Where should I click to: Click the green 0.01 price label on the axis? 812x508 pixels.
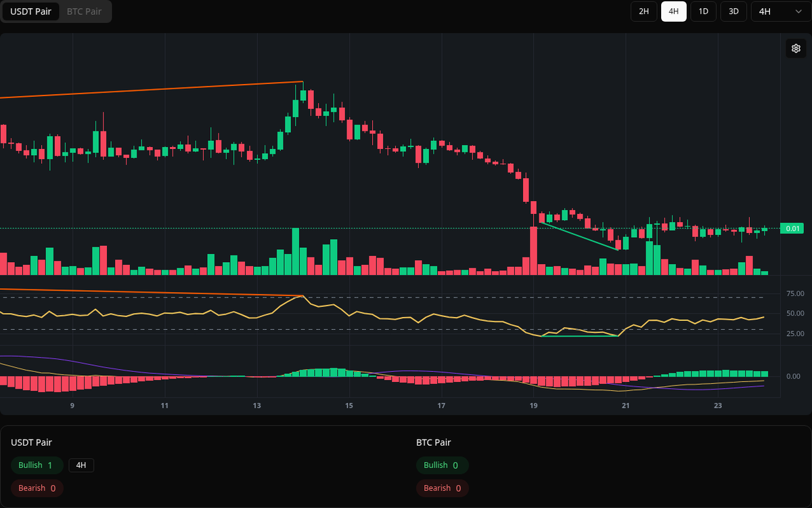(x=792, y=229)
